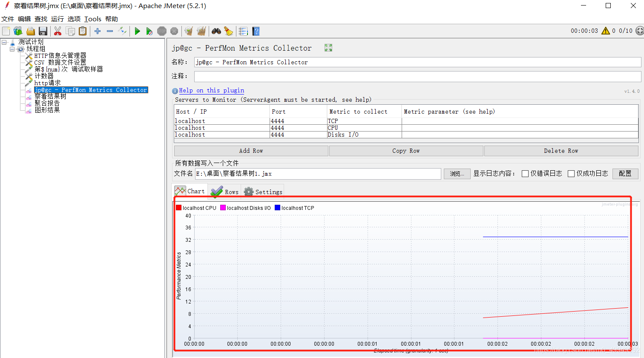Click the 配置 configure button

(625, 174)
